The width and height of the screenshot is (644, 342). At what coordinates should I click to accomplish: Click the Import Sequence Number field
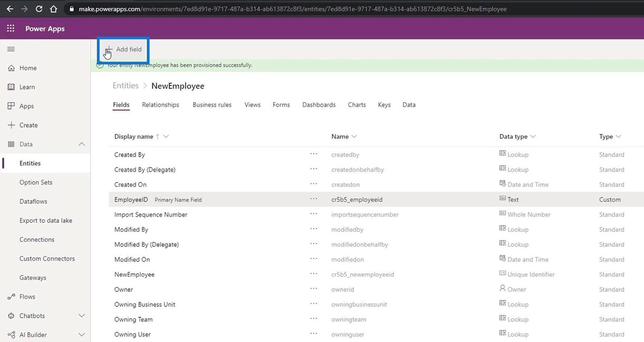coord(151,214)
